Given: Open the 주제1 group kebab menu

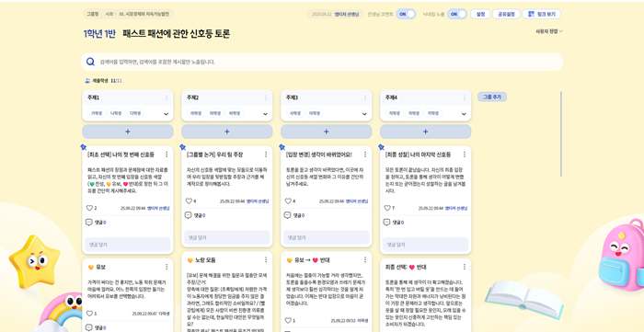Looking at the screenshot, I should [167, 97].
